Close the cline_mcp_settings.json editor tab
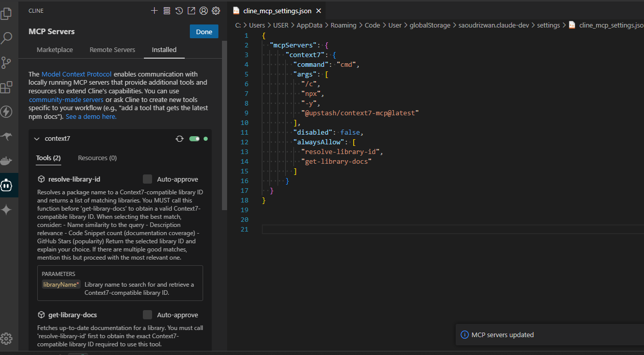The image size is (644, 355). click(x=318, y=11)
